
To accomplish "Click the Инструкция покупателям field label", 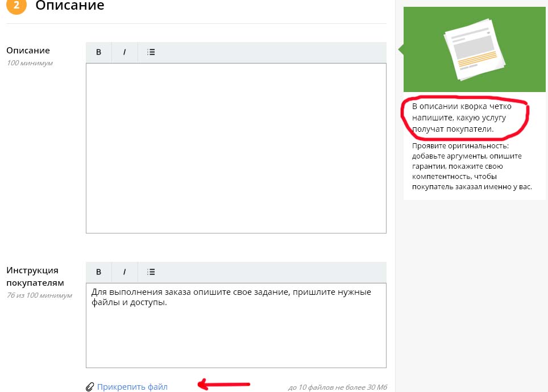I will pyautogui.click(x=35, y=276).
